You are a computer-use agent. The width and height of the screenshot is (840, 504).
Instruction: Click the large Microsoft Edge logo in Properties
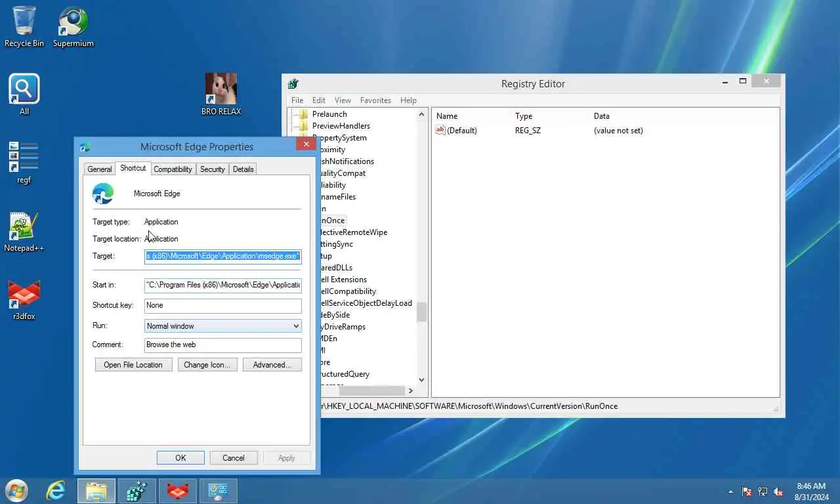pos(103,194)
